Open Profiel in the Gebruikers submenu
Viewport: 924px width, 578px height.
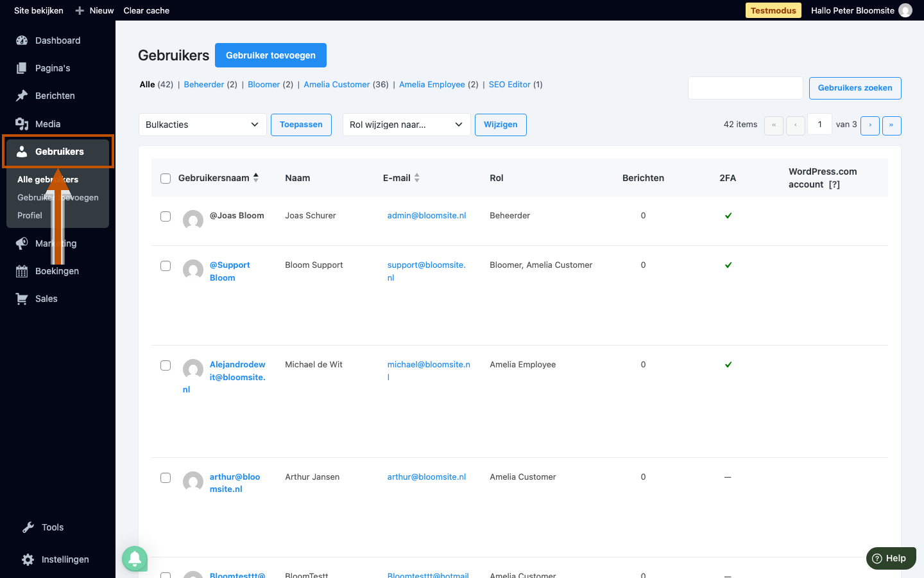click(x=30, y=215)
